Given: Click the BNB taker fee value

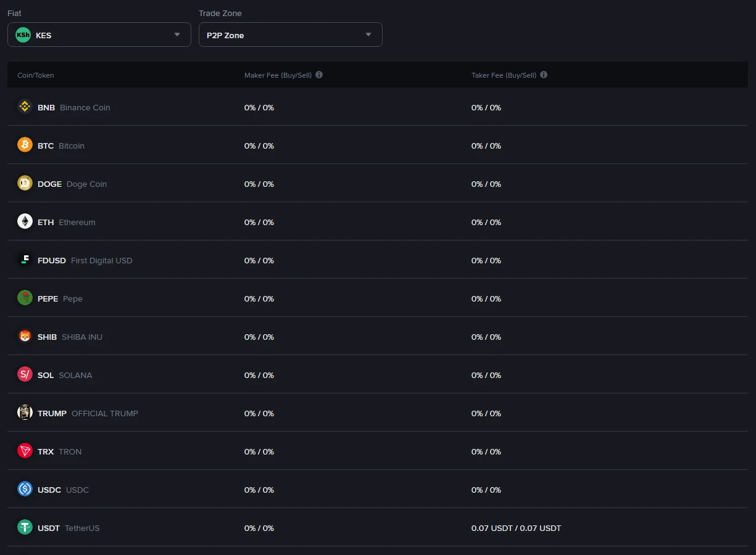Looking at the screenshot, I should click(486, 107).
